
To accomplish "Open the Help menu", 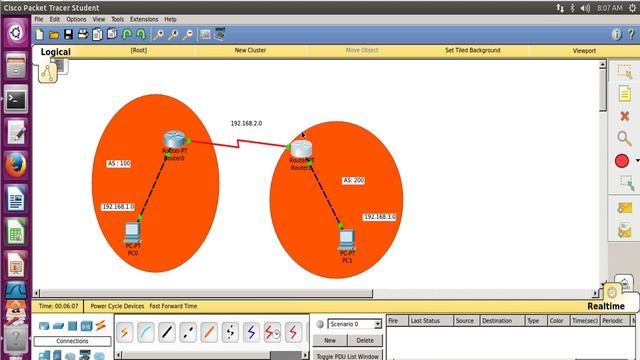I will point(170,19).
